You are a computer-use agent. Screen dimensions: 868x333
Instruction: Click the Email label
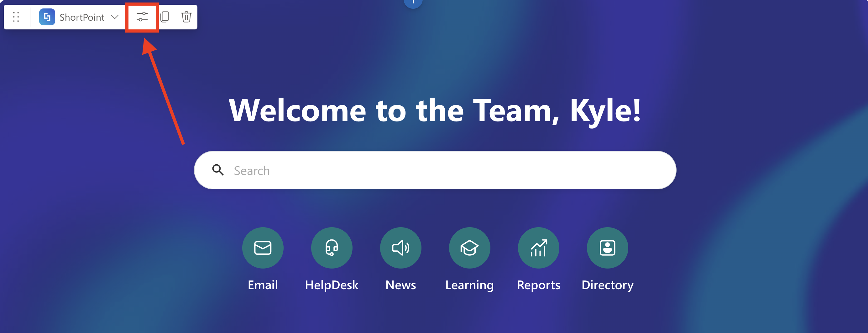[263, 285]
